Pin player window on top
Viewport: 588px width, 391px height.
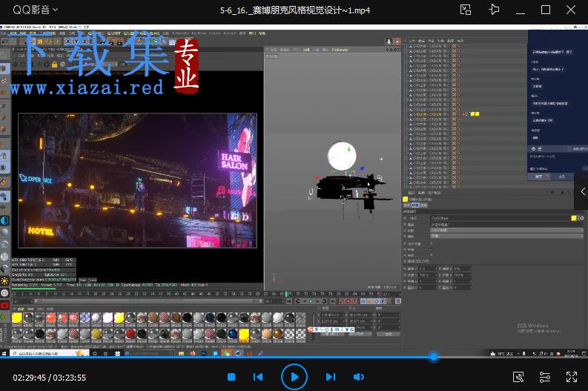(495, 10)
